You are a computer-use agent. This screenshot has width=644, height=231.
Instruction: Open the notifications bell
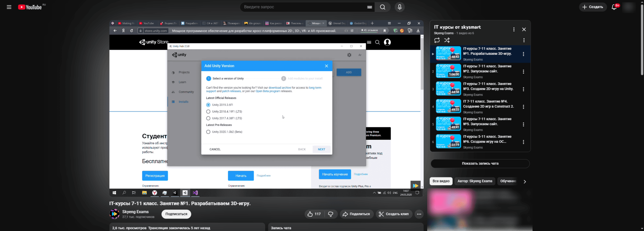tap(614, 7)
